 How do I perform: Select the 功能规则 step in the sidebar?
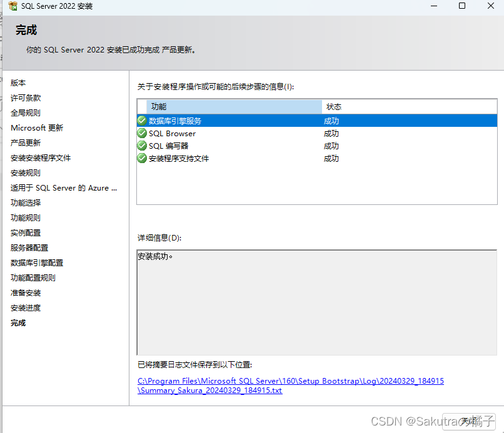(x=26, y=218)
